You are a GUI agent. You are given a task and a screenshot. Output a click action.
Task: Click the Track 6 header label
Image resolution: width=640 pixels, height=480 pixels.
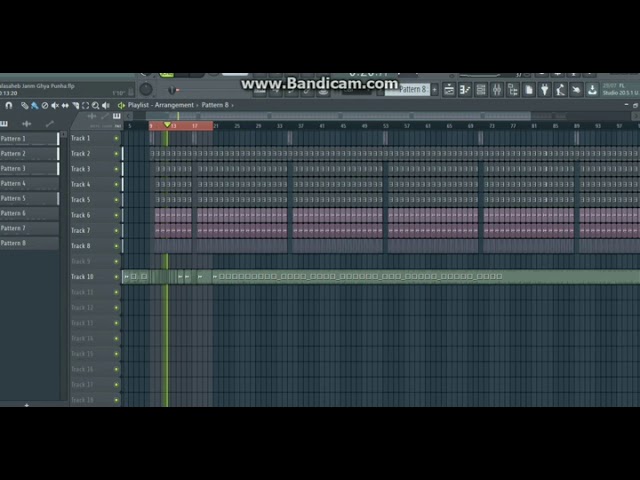80,215
